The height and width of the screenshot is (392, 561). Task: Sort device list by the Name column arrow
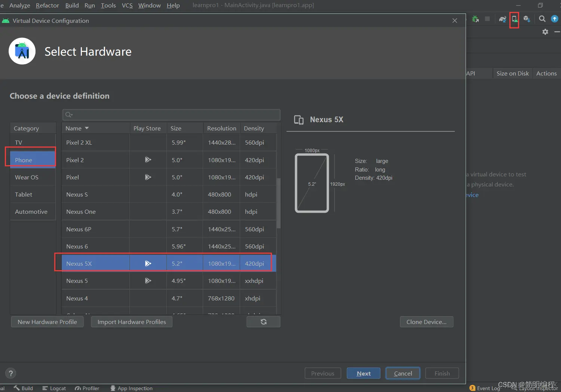coord(87,128)
